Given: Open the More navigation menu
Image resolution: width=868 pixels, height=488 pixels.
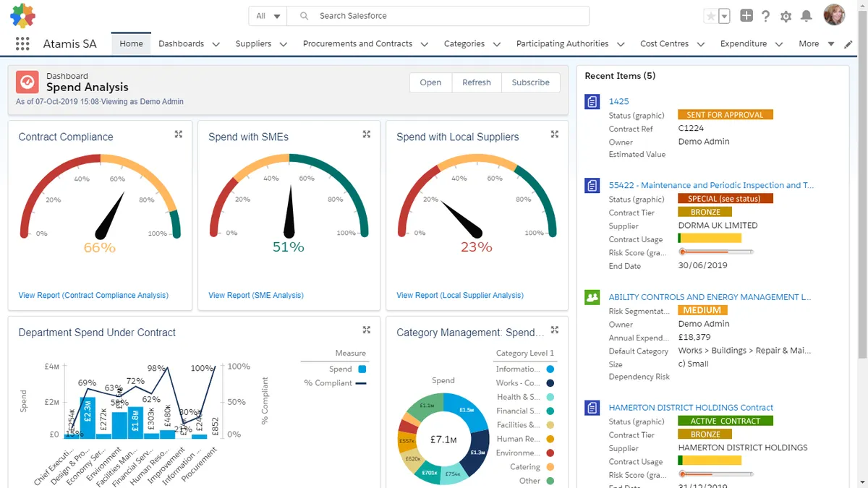Looking at the screenshot, I should pos(816,43).
